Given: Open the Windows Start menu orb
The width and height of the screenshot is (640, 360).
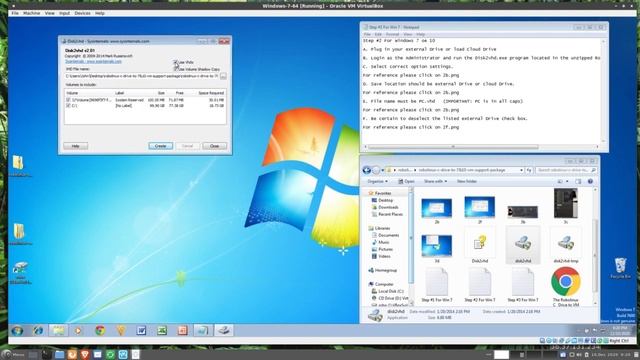Looking at the screenshot, I should pos(17,330).
